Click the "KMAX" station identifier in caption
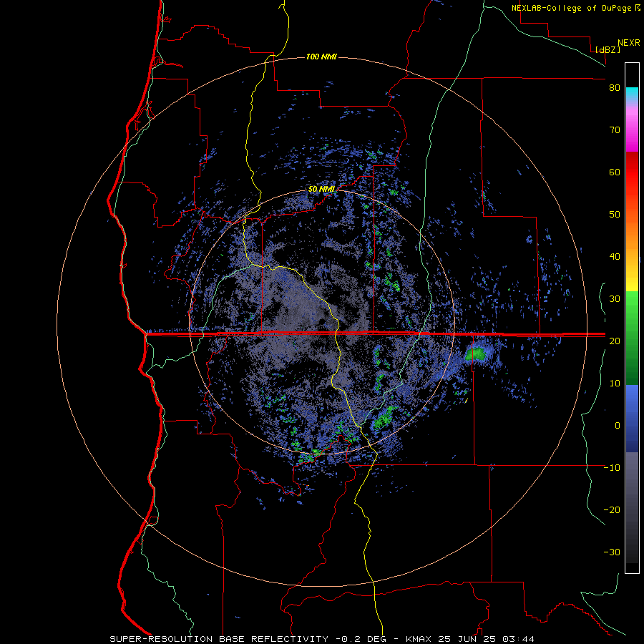644x644 pixels. 419,639
